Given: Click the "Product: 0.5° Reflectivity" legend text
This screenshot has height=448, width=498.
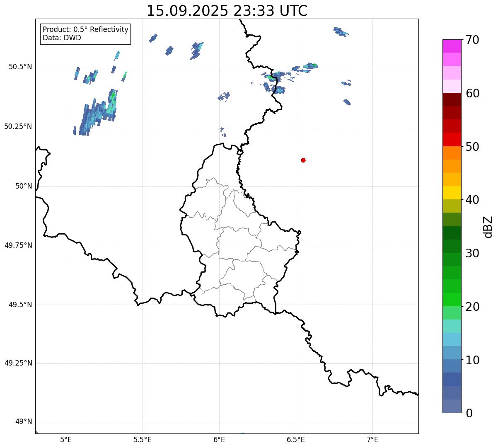Looking at the screenshot, I should click(86, 29).
